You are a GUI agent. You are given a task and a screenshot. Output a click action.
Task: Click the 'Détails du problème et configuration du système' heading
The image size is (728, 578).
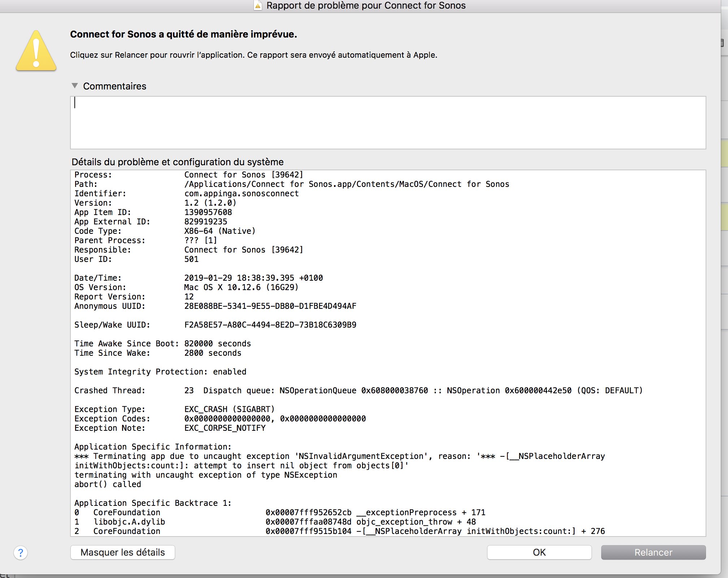tap(177, 162)
